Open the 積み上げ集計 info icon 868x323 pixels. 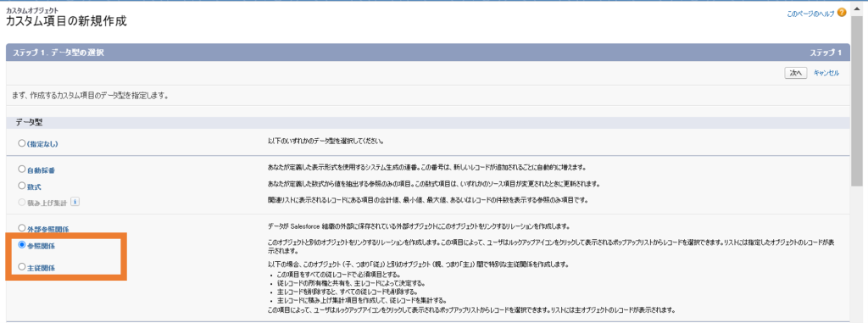click(x=75, y=203)
